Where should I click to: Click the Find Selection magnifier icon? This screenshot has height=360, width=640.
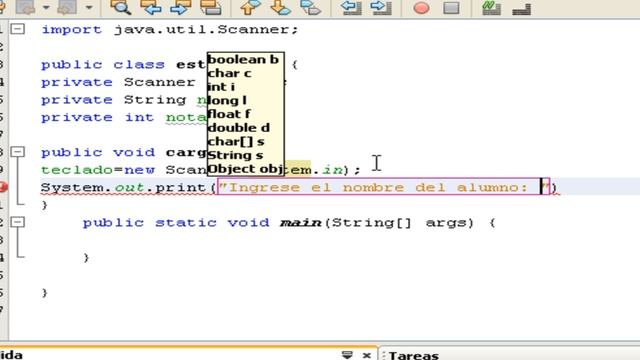[x=120, y=7]
